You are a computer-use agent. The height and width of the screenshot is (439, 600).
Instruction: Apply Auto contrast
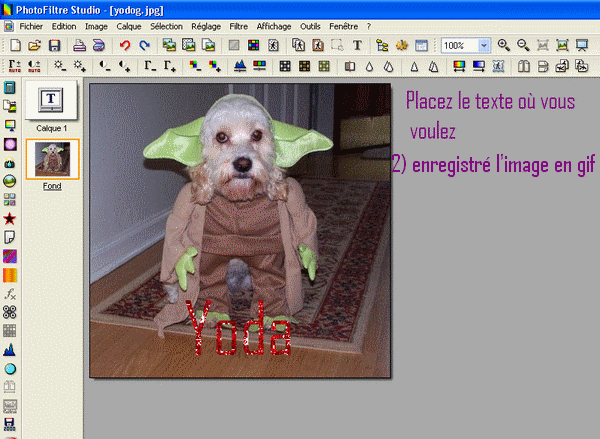pos(34,66)
